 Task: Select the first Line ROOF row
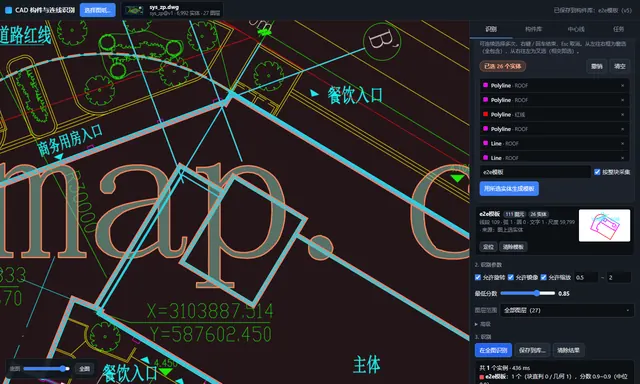[x=554, y=144]
